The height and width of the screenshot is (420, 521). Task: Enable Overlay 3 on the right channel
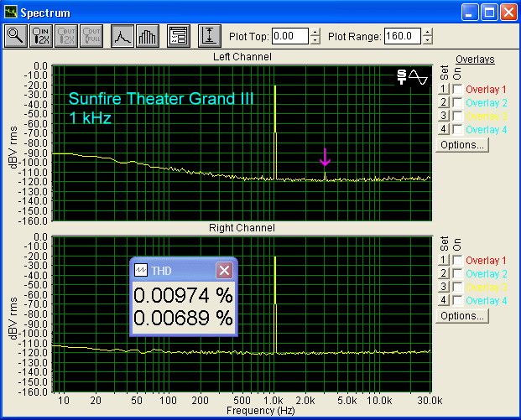tap(457, 288)
